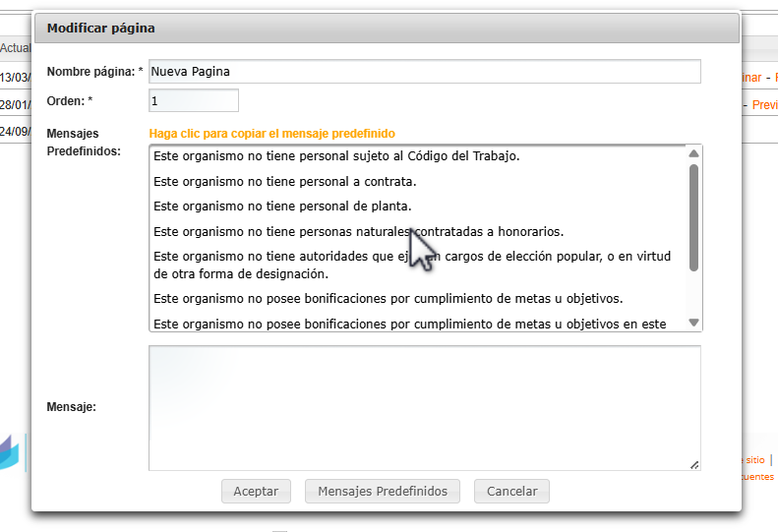Click the partially visible Previ link behind the dialog
Image resolution: width=778 pixels, height=532 pixels.
tap(764, 105)
